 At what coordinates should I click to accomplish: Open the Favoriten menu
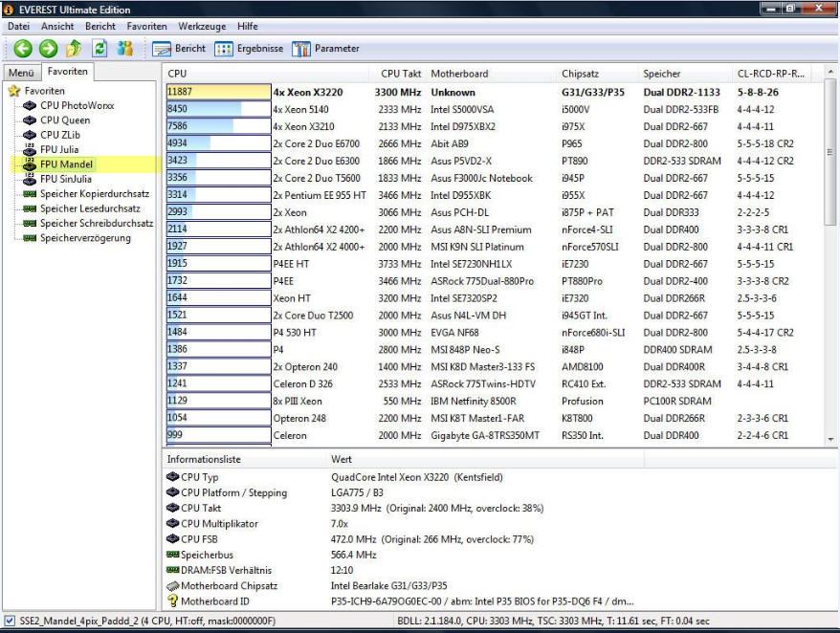tap(146, 26)
